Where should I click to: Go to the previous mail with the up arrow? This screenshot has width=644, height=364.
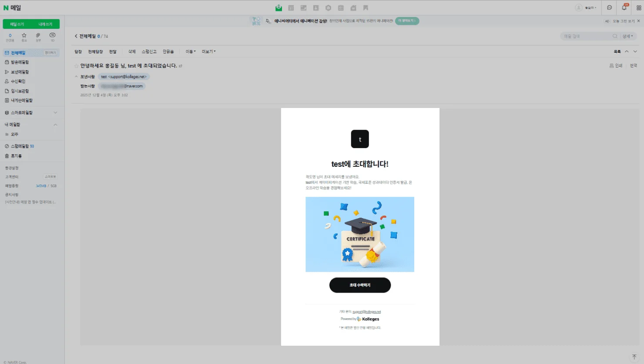(627, 51)
